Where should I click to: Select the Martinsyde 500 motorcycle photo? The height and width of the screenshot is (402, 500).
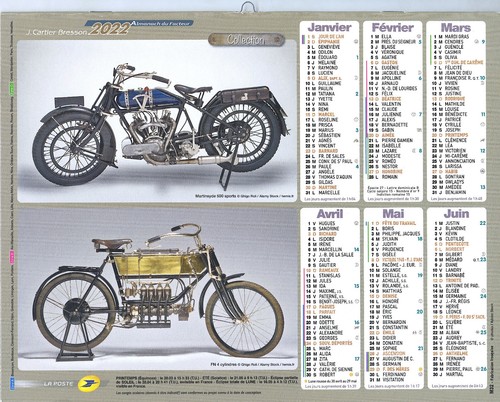[157, 121]
